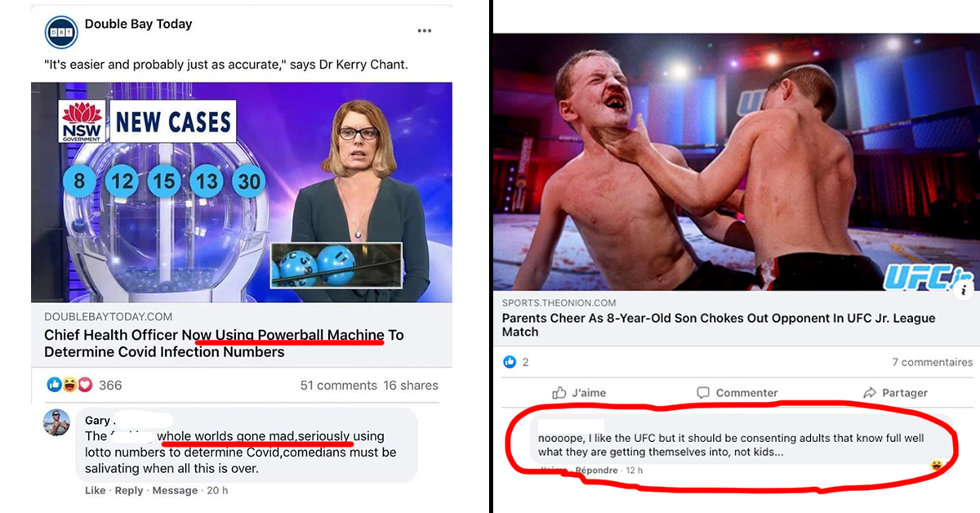Open the UFC Jr. League Onion headline

(x=719, y=324)
